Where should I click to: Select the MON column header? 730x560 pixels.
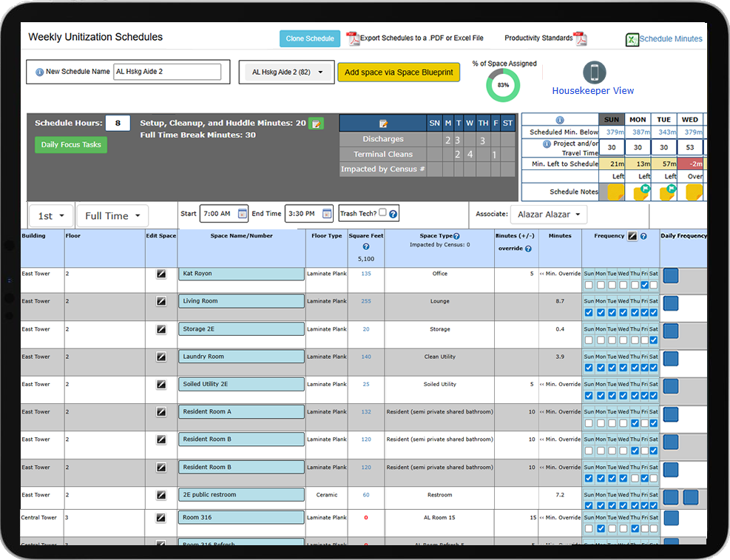click(x=637, y=120)
